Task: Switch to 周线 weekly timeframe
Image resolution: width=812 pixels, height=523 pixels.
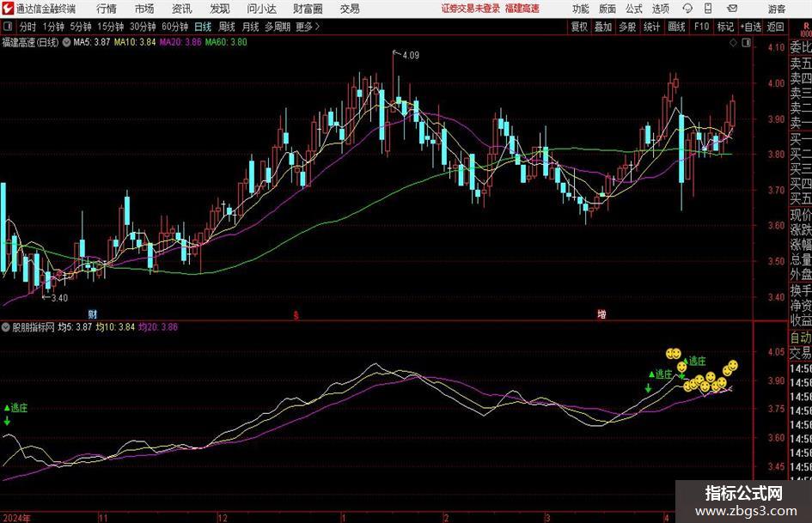Action: tap(227, 27)
